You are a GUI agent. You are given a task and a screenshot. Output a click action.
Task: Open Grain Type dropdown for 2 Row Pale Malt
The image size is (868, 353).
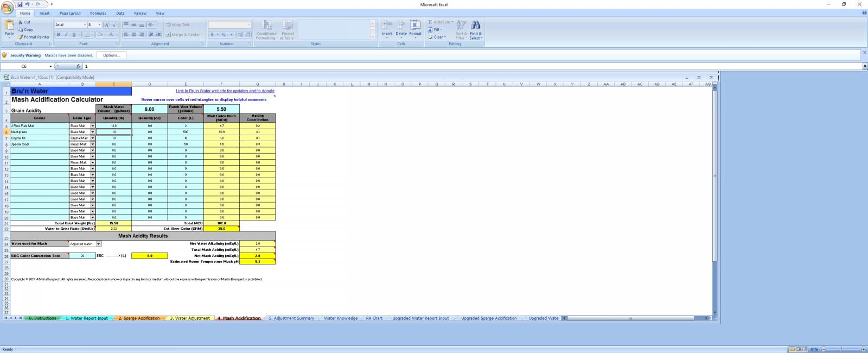(x=93, y=126)
